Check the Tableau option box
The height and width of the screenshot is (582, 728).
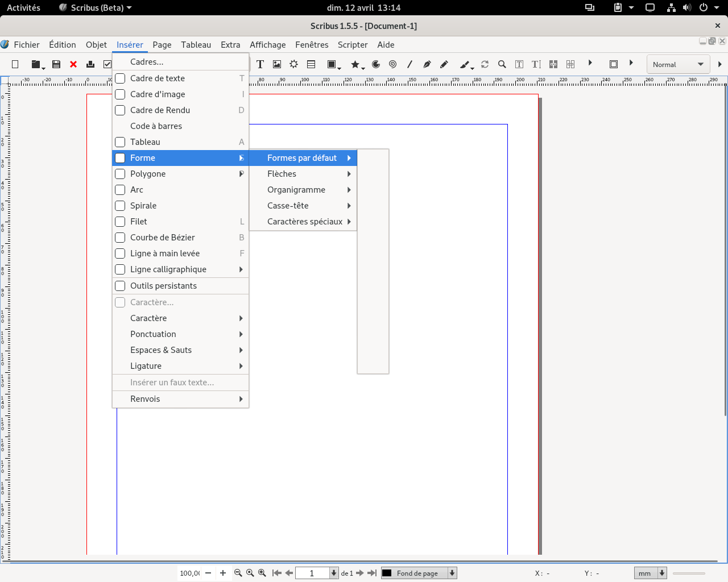[119, 142]
